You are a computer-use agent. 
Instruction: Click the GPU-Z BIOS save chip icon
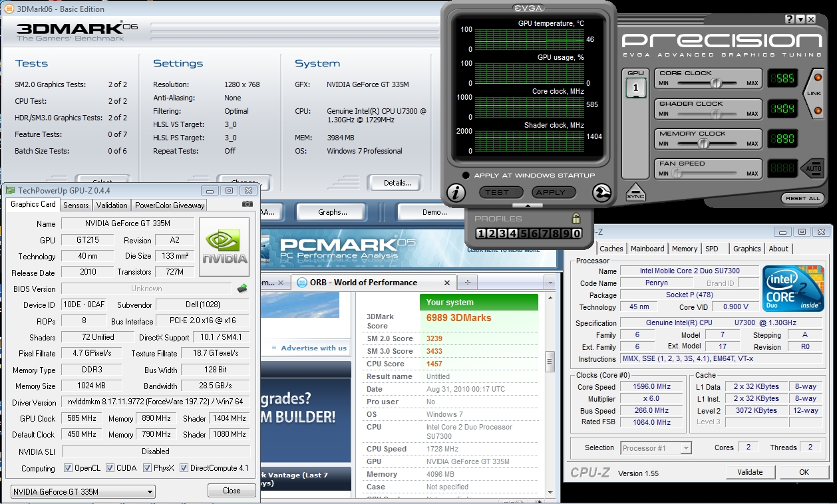(x=244, y=289)
